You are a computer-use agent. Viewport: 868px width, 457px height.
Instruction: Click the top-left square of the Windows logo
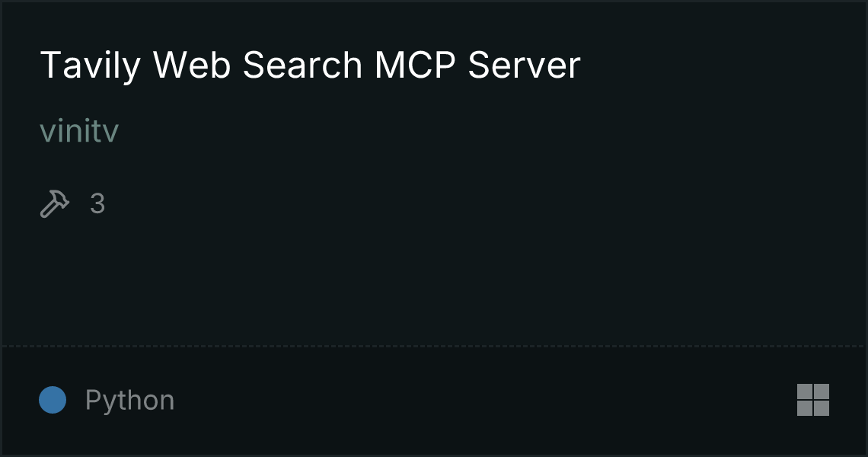804,391
